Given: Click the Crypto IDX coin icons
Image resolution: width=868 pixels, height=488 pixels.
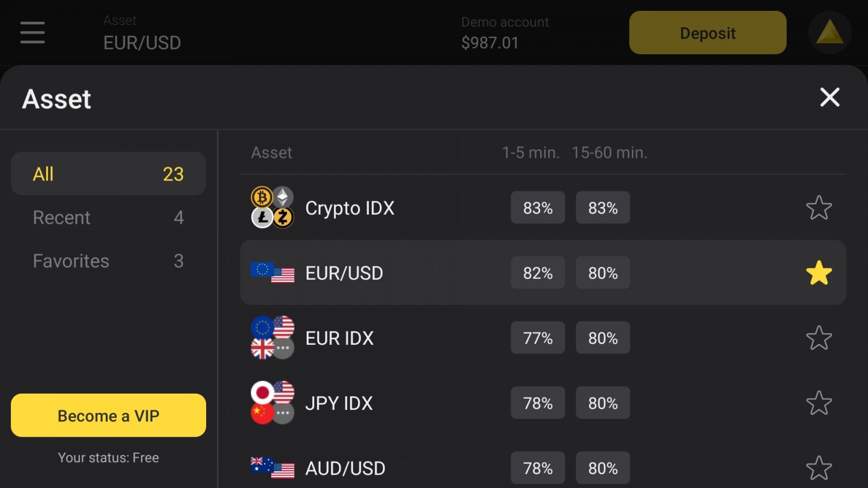Looking at the screenshot, I should 272,208.
